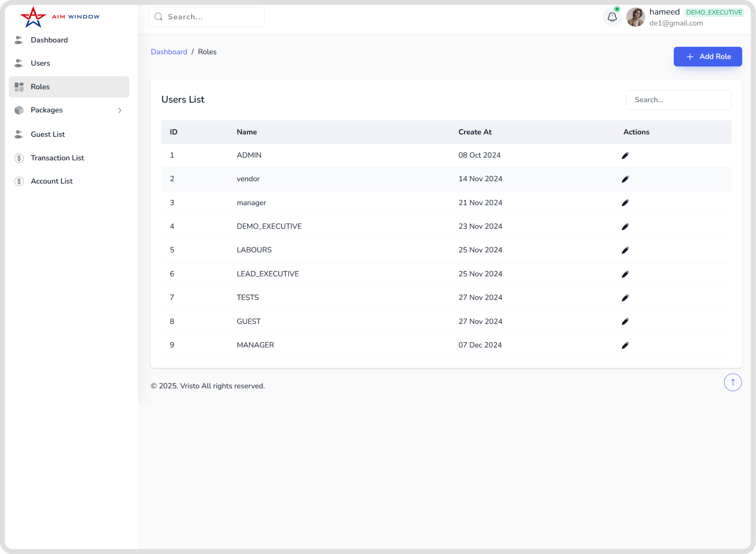Click the Roles grid icon in sidebar
This screenshot has width=756, height=554.
click(x=19, y=87)
